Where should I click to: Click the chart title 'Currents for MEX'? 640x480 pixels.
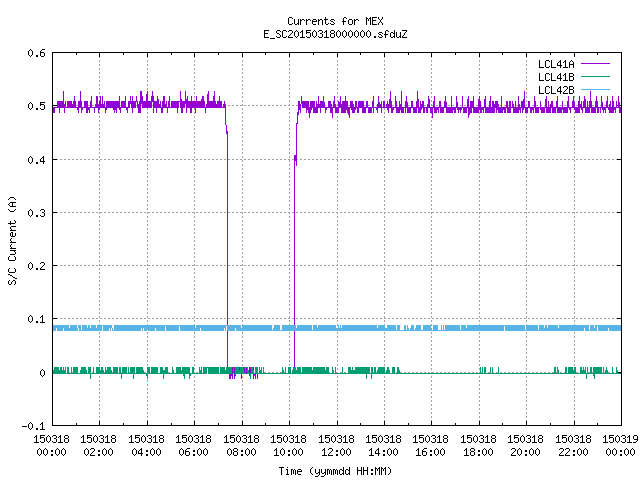(335, 21)
